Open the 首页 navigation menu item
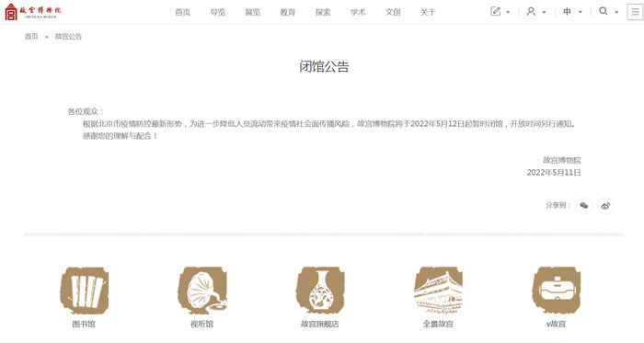Screen dimensions: 644x343 tap(182, 12)
